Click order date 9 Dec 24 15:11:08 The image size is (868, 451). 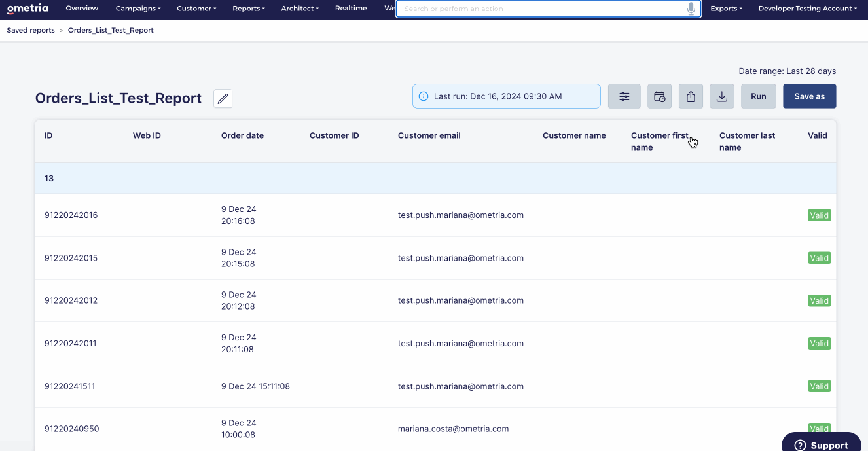[x=255, y=386]
